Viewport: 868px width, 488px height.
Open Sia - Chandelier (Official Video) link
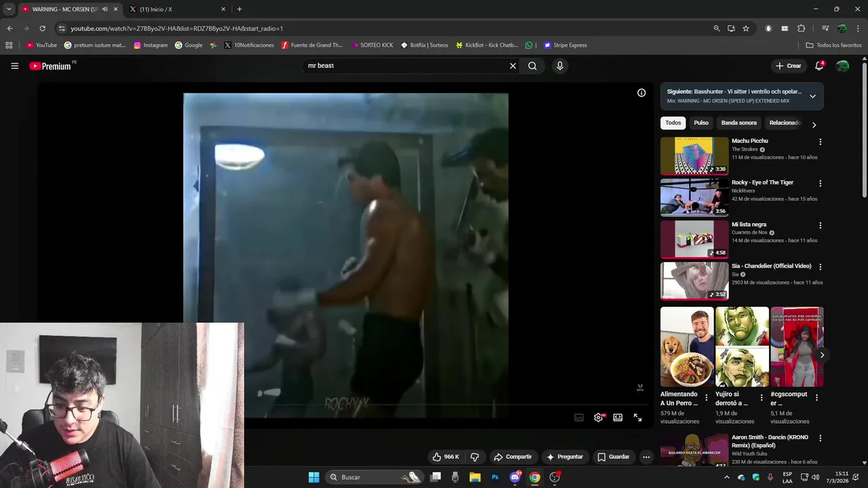point(771,266)
